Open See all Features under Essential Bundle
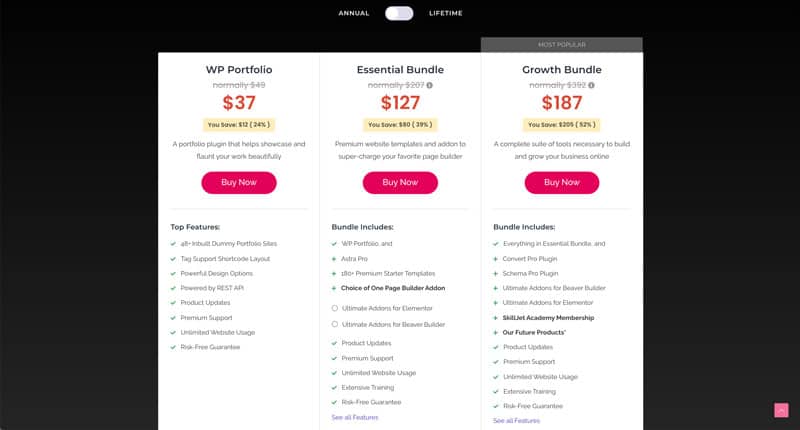Screen dimensions: 800x430 click(355, 417)
